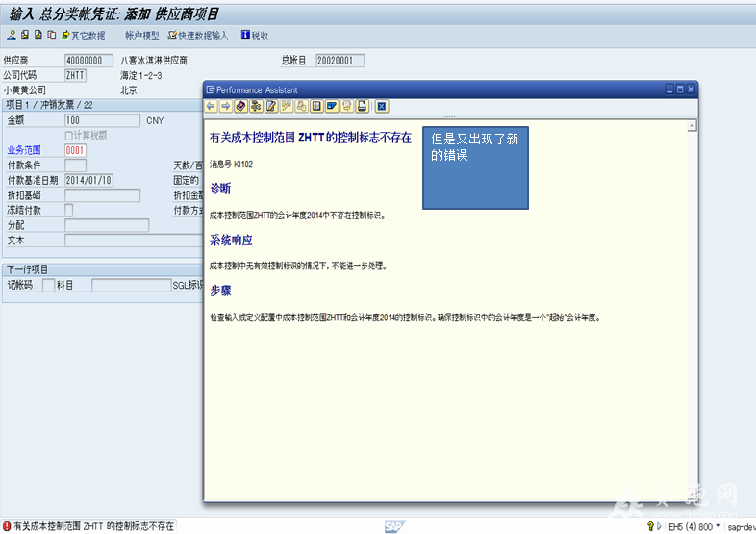Maximize the Performance Assistant window

click(680, 89)
